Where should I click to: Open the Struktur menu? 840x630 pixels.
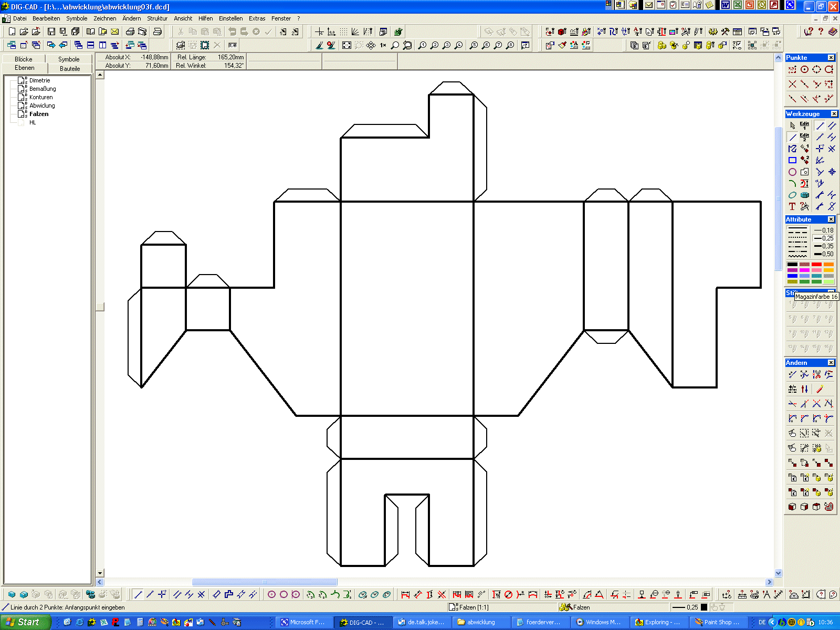pyautogui.click(x=157, y=18)
